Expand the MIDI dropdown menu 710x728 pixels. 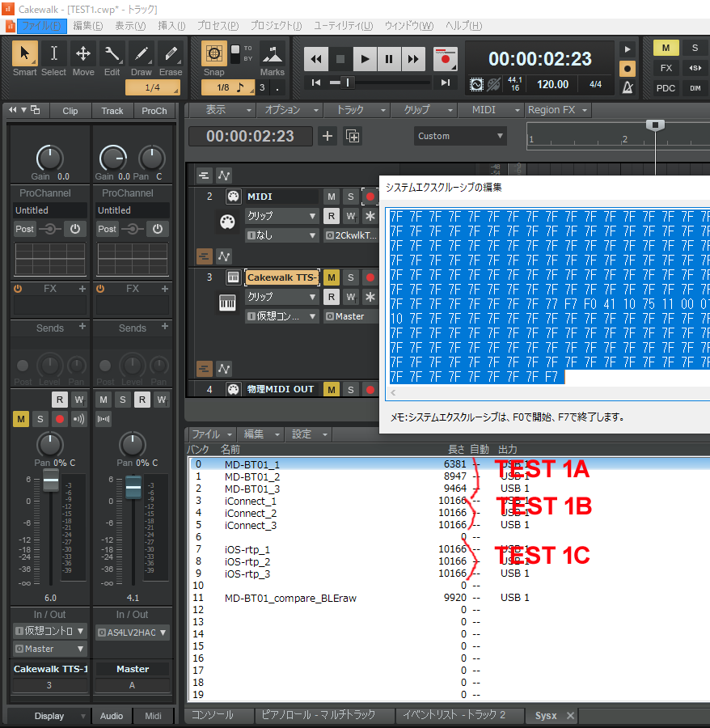[491, 110]
